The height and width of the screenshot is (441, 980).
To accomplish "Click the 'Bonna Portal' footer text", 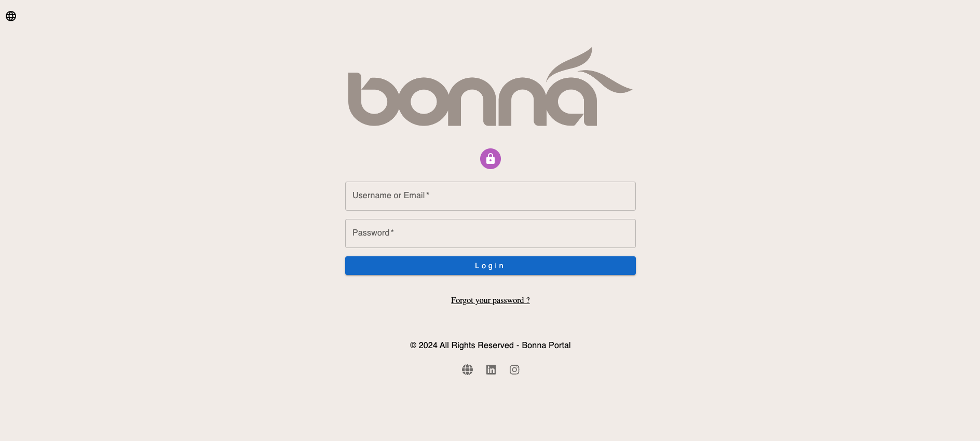I will click(546, 346).
